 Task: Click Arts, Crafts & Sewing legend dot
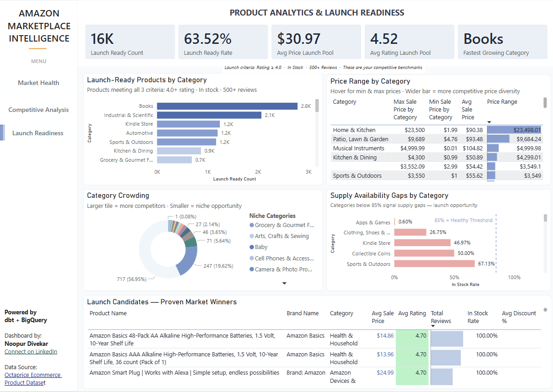pos(251,236)
